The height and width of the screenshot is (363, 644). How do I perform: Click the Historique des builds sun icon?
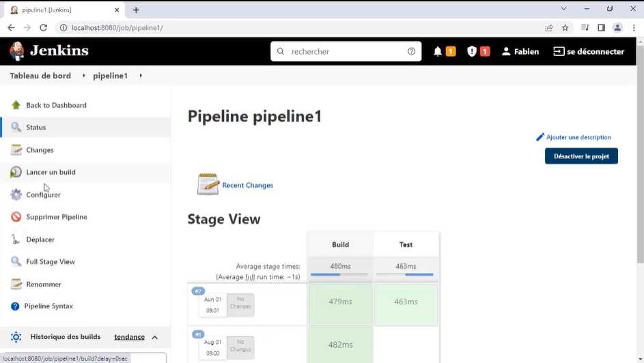pos(16,337)
